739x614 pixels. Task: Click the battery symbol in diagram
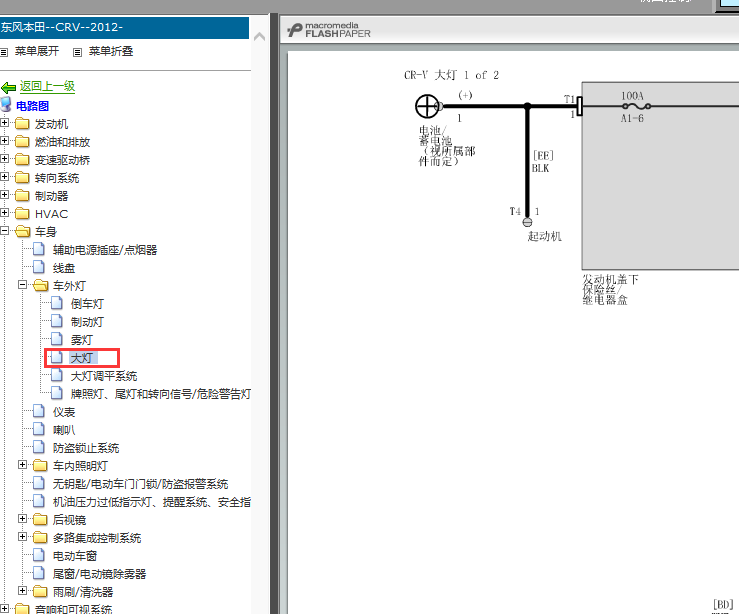click(427, 106)
